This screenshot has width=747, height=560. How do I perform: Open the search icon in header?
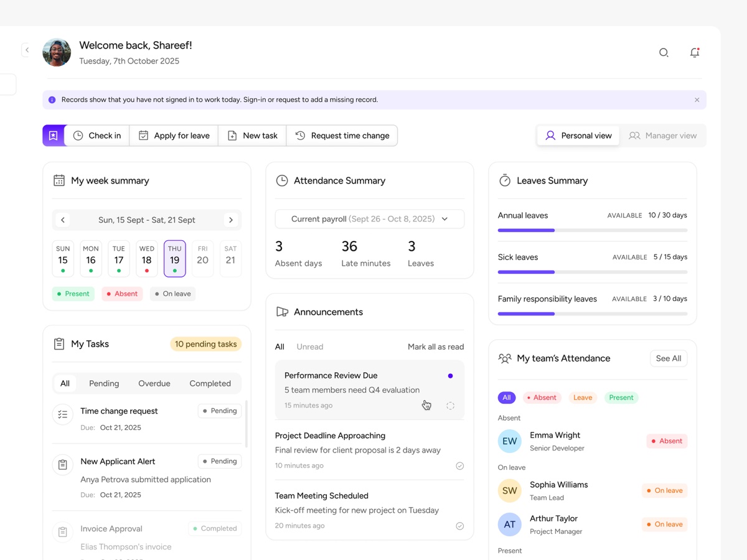(x=664, y=53)
